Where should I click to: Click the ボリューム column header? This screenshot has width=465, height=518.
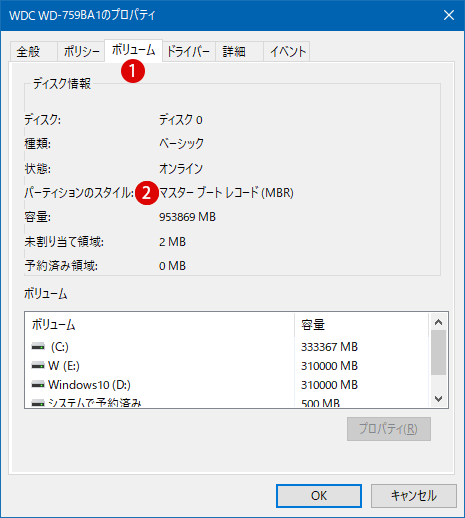160,324
